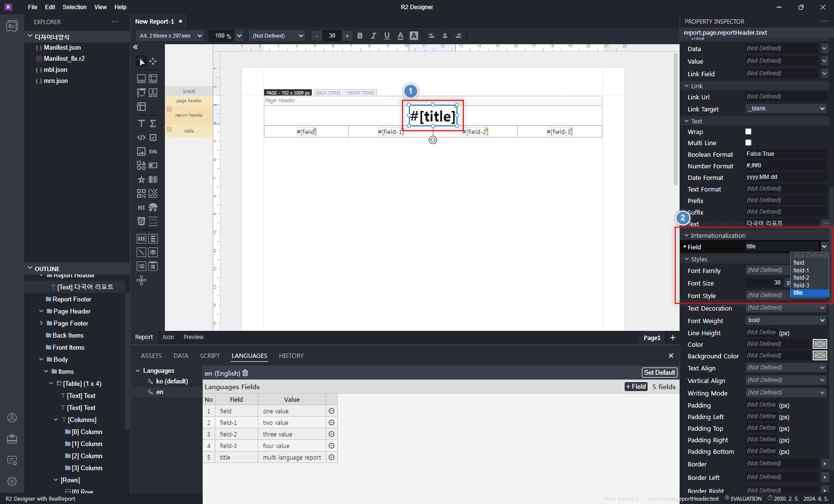Select the HTML code item tool
Screen dimensions: 834x504
click(x=141, y=137)
